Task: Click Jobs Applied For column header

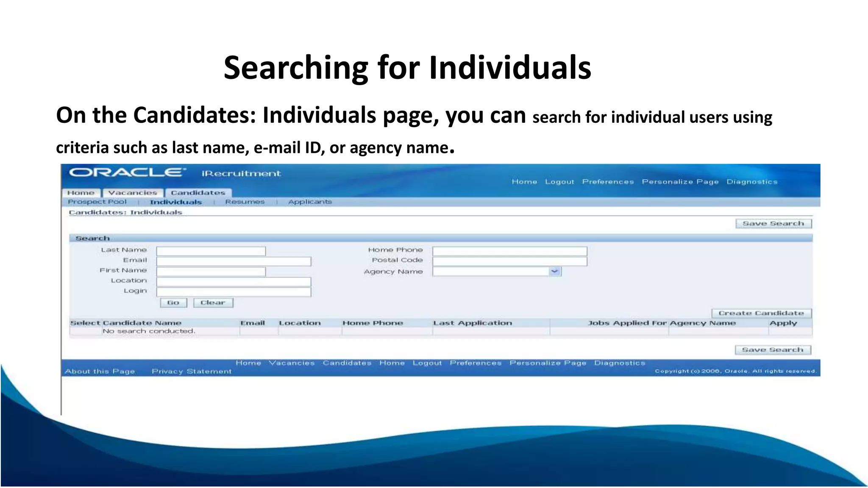Action: [x=627, y=323]
